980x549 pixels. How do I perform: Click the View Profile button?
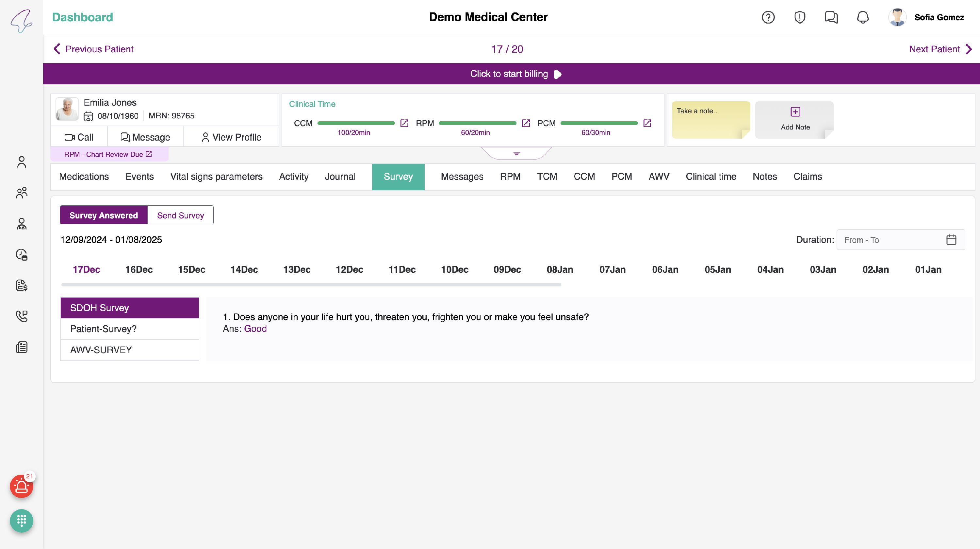(231, 137)
